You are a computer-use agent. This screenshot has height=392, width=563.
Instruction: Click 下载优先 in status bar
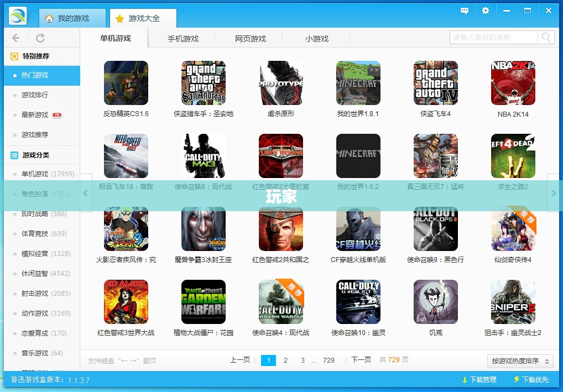(x=531, y=380)
